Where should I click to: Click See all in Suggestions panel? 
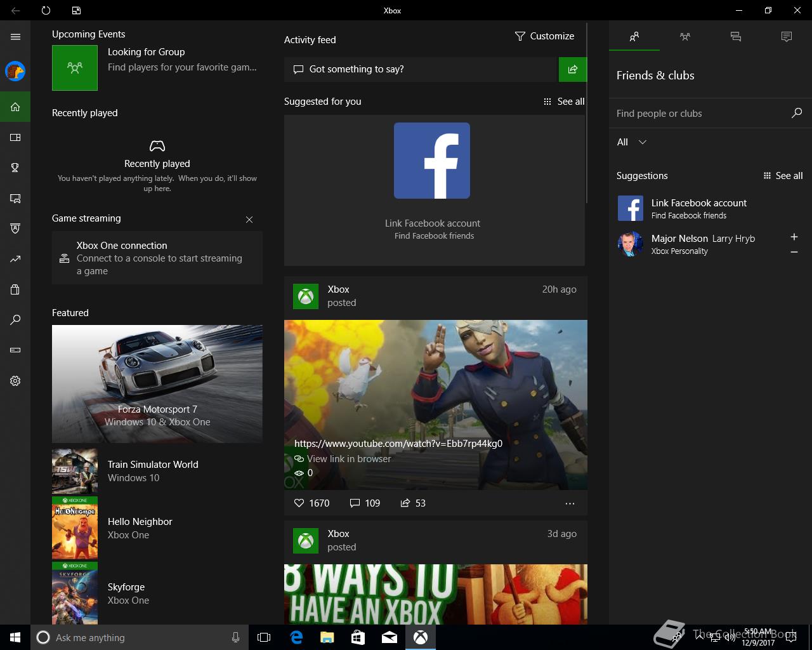click(x=783, y=176)
